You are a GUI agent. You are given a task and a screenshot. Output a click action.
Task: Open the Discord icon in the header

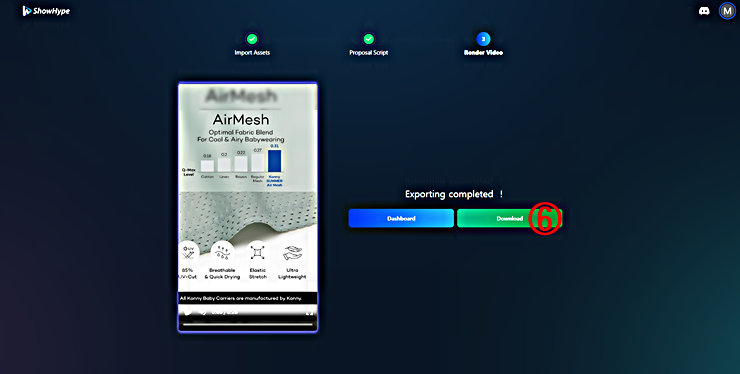pos(704,11)
